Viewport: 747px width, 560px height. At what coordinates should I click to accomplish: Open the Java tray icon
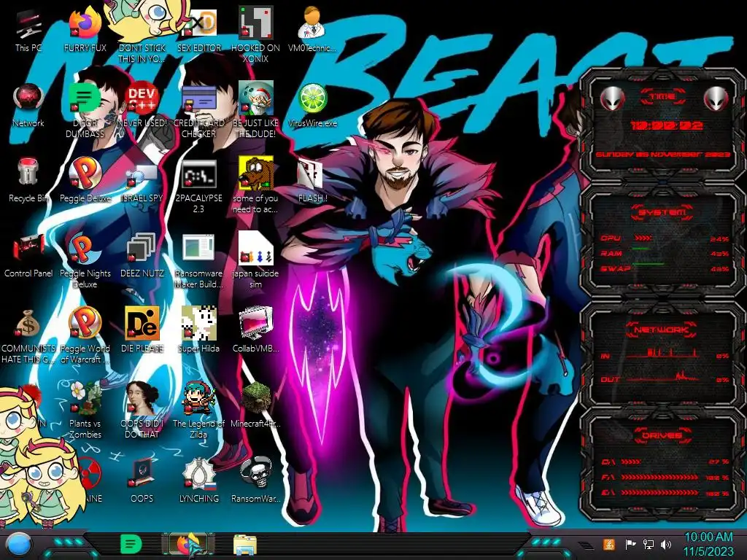(x=609, y=544)
